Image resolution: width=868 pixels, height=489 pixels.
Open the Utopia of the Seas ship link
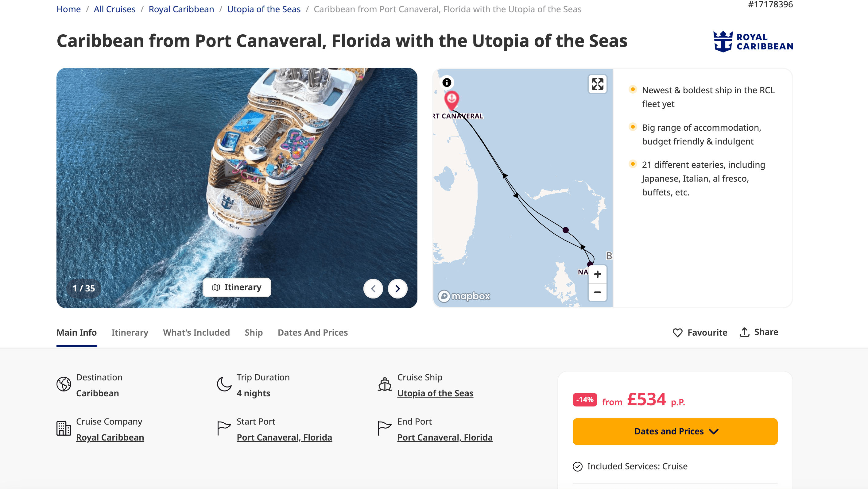coord(435,393)
